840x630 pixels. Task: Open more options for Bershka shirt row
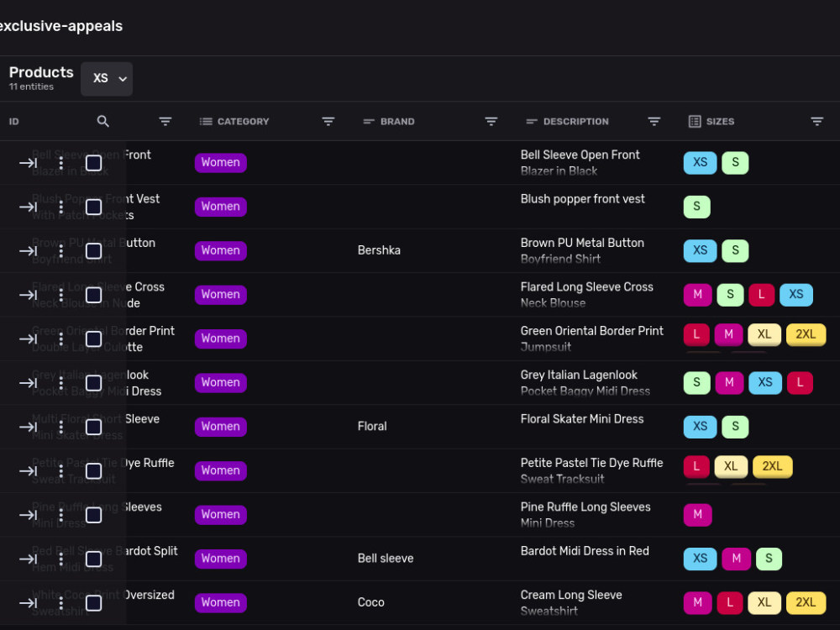click(x=61, y=250)
